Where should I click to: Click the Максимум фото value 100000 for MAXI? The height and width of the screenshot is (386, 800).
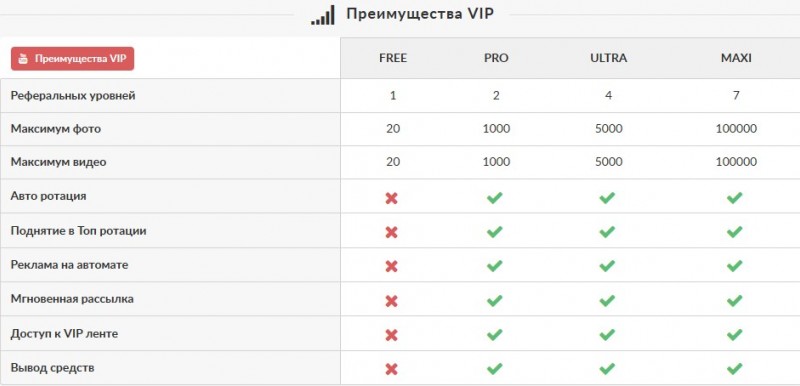tap(736, 128)
